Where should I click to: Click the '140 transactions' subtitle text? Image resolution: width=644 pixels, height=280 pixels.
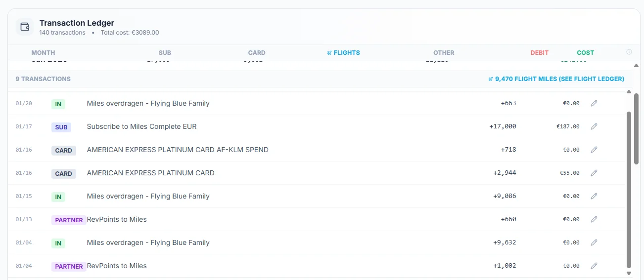(x=62, y=33)
